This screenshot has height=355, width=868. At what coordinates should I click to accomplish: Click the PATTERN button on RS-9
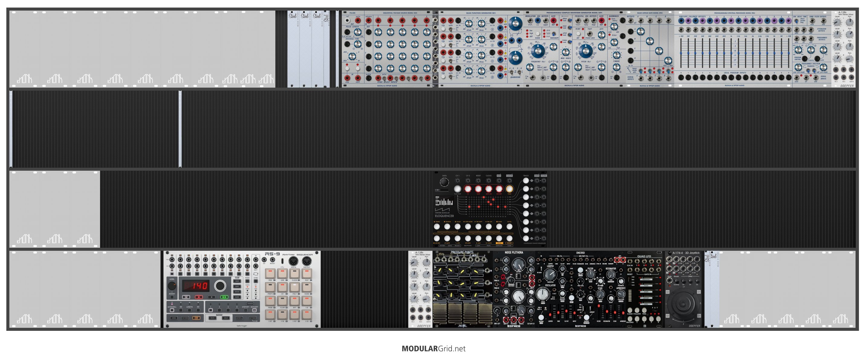185,318
